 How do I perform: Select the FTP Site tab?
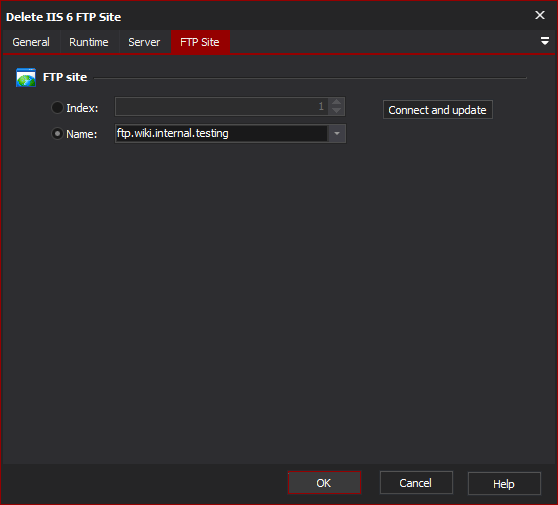coord(200,42)
